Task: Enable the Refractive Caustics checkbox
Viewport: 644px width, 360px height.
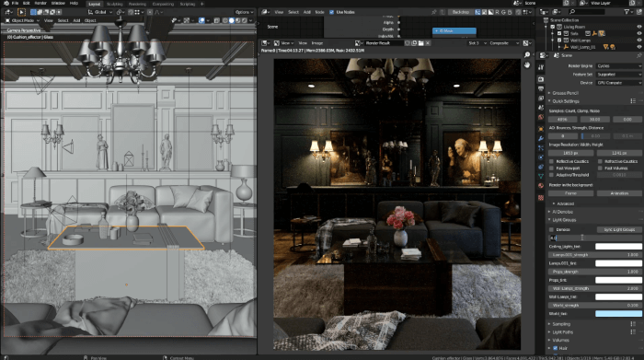Action: (x=600, y=161)
